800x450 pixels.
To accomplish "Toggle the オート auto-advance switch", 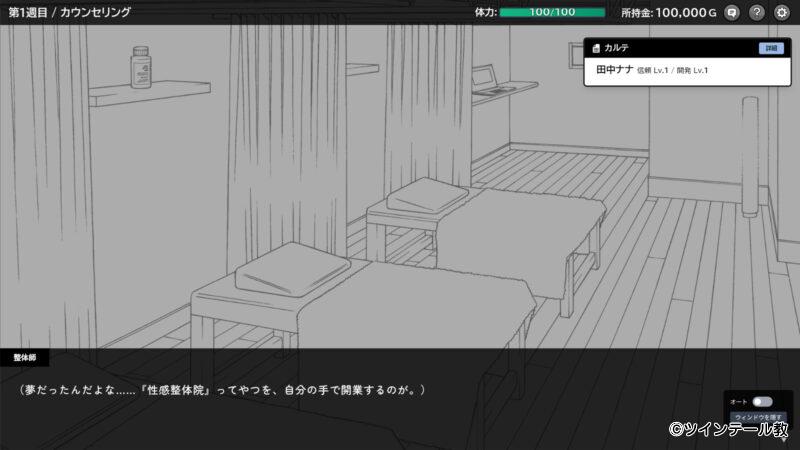I will [762, 402].
